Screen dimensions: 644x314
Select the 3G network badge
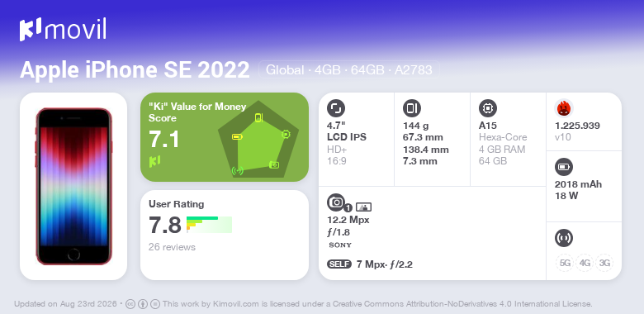pos(604,263)
